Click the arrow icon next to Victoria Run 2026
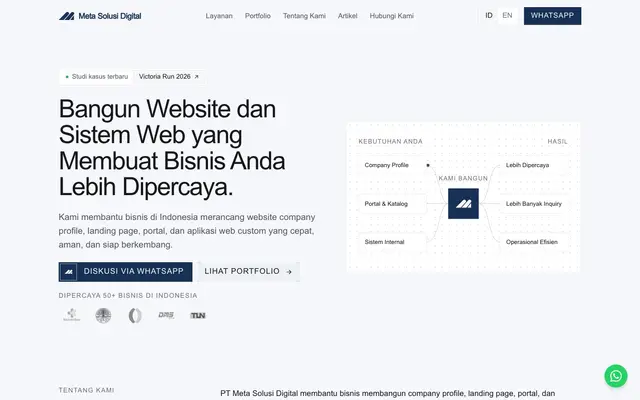Screen dimensions: 640x400 pyautogui.click(x=196, y=77)
